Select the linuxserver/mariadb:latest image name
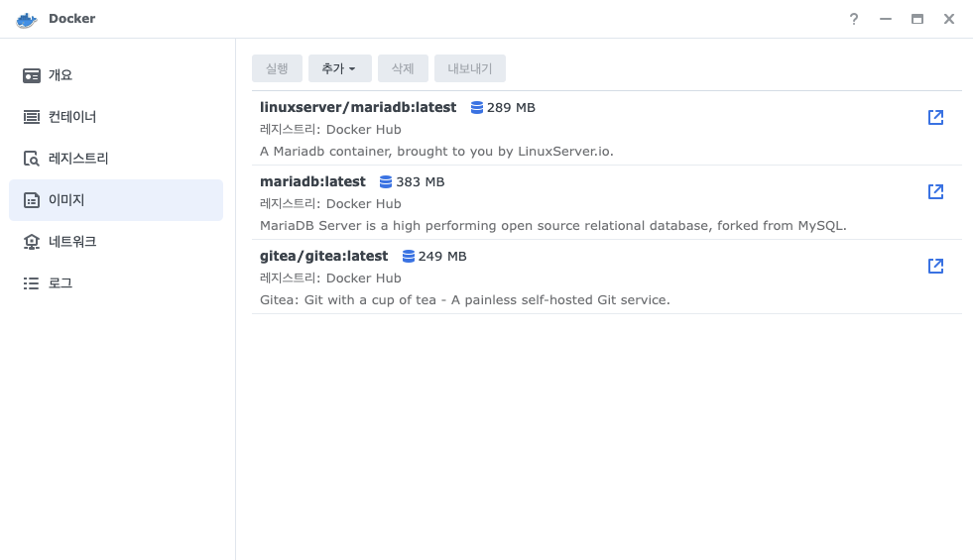The image size is (973, 560). tap(358, 107)
